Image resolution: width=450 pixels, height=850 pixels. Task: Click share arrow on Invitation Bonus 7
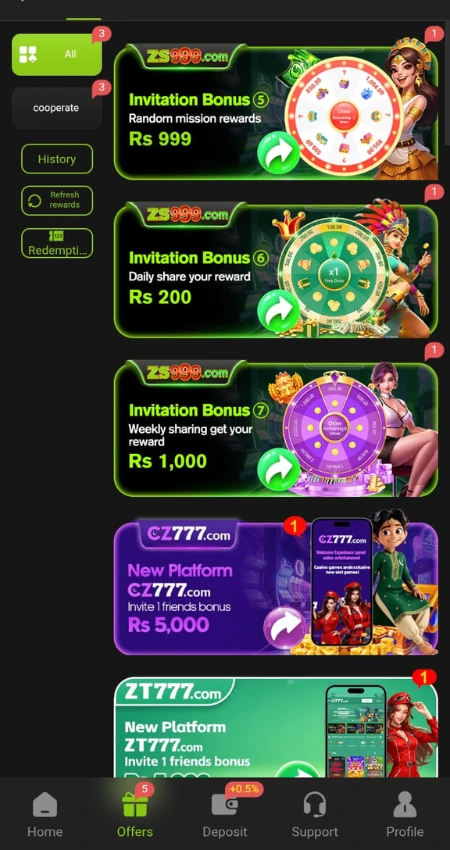[x=278, y=469]
